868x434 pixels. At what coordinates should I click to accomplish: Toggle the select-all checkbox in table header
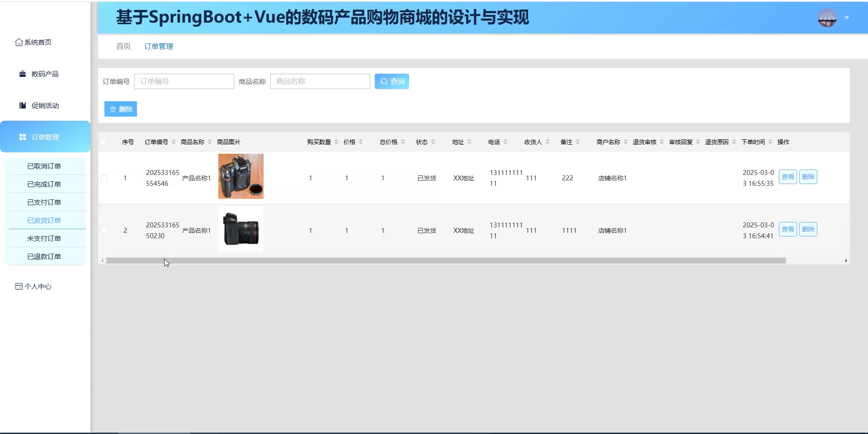(x=103, y=142)
